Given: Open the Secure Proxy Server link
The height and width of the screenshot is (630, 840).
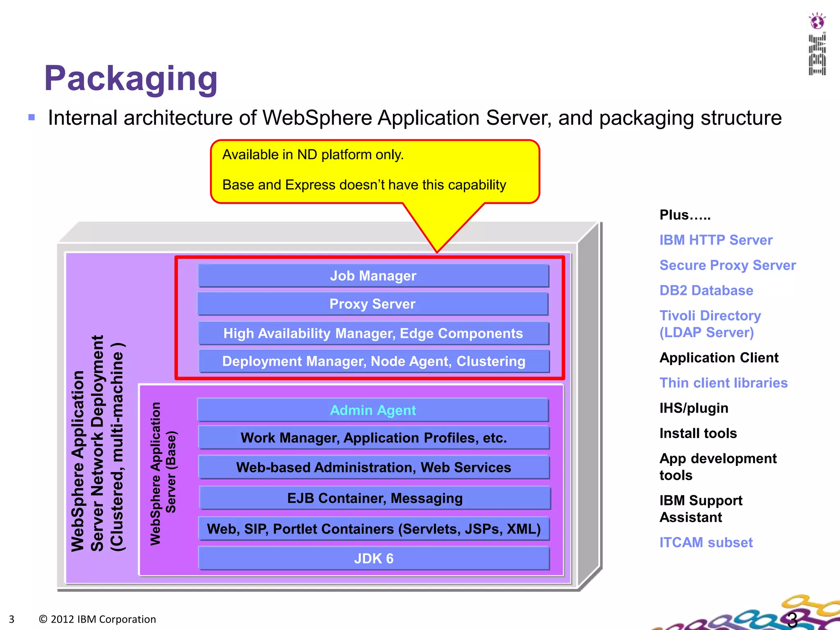Looking at the screenshot, I should click(727, 265).
